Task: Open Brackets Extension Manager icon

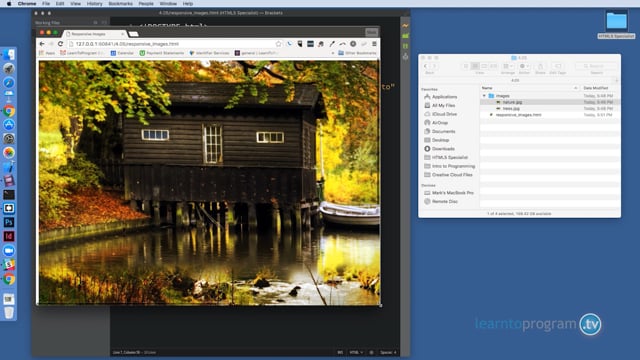Action: pos(405,36)
